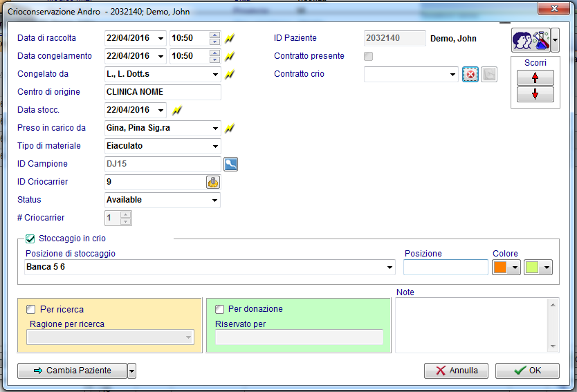Open dropdown arrow beside patient icon button
The width and height of the screenshot is (577, 392).
click(556, 39)
